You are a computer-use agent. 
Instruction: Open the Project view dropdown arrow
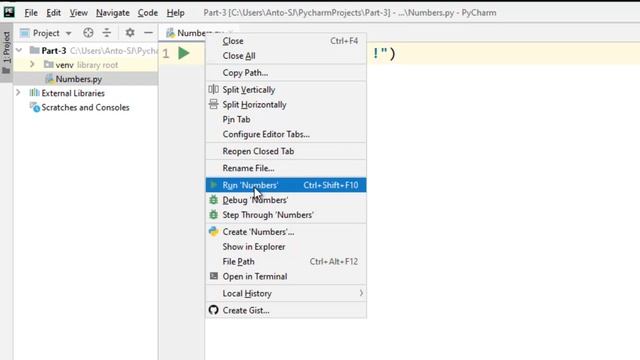[x=69, y=33]
